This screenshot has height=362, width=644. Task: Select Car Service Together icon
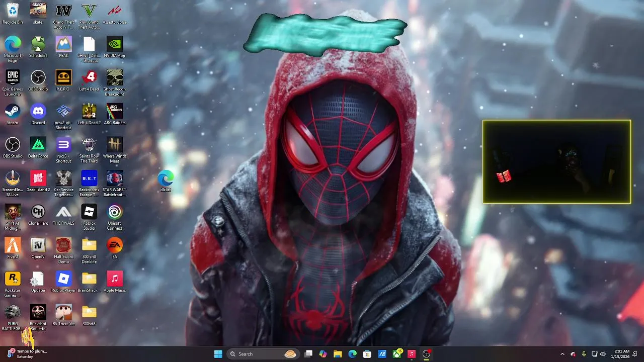tap(63, 184)
